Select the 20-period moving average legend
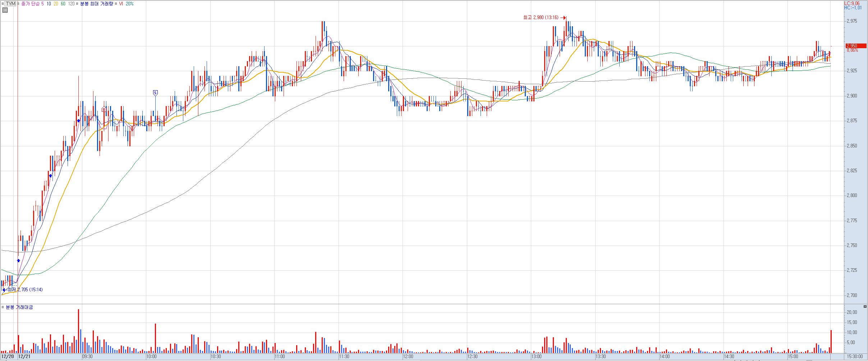The width and height of the screenshot is (868, 361). point(56,4)
